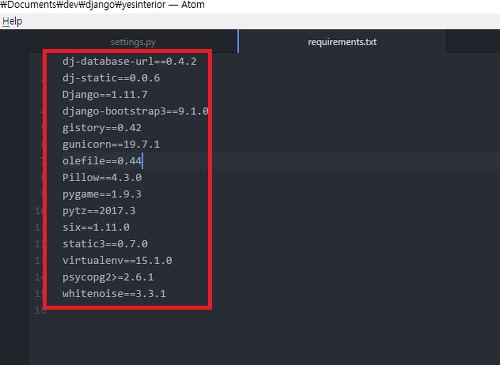This screenshot has height=365, width=500.
Task: Click the line static3==0.7.0
Action: click(x=105, y=244)
